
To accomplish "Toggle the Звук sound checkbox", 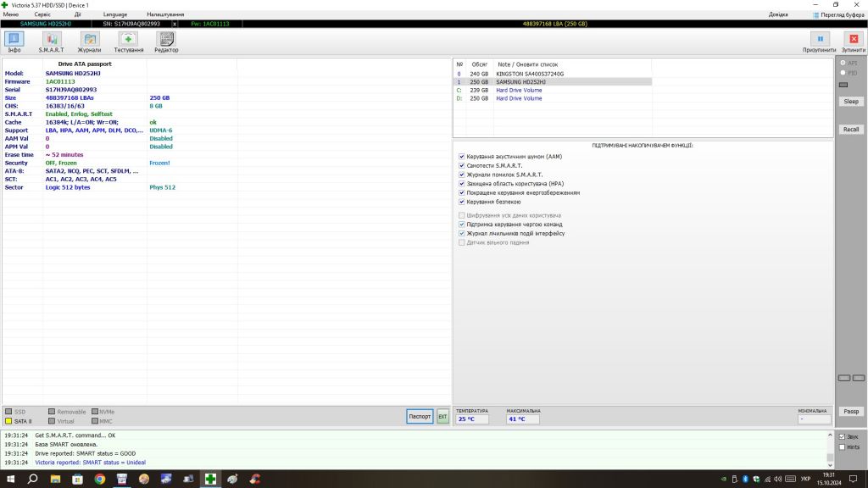I will point(842,436).
